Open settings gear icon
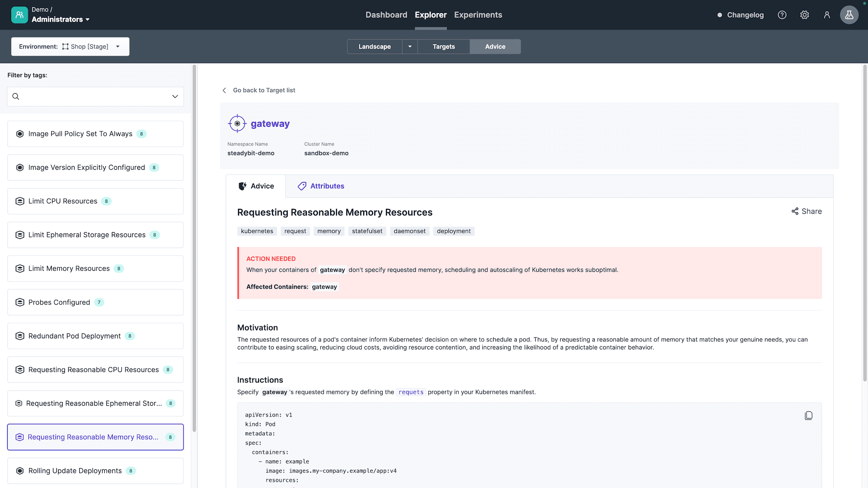 point(804,15)
